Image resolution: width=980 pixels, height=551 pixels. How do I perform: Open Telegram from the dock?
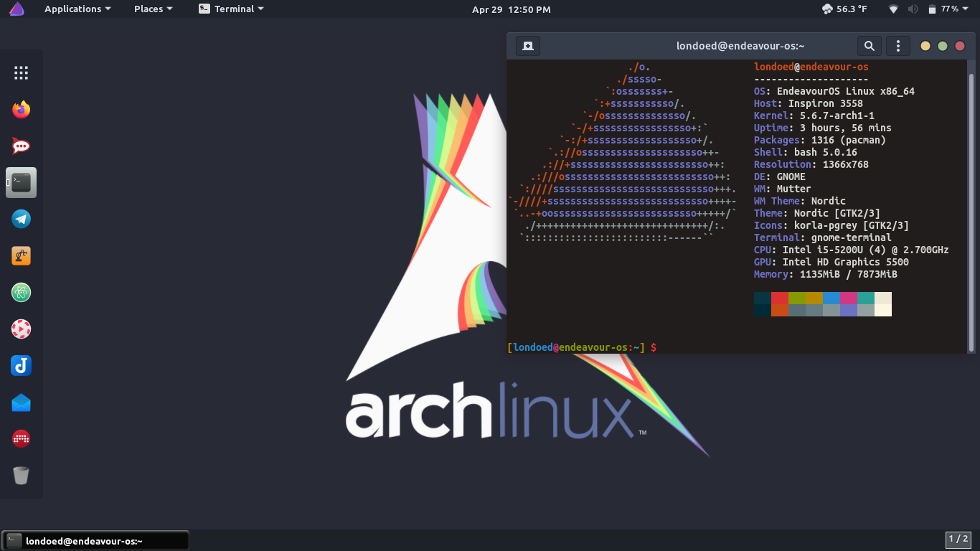tap(21, 220)
